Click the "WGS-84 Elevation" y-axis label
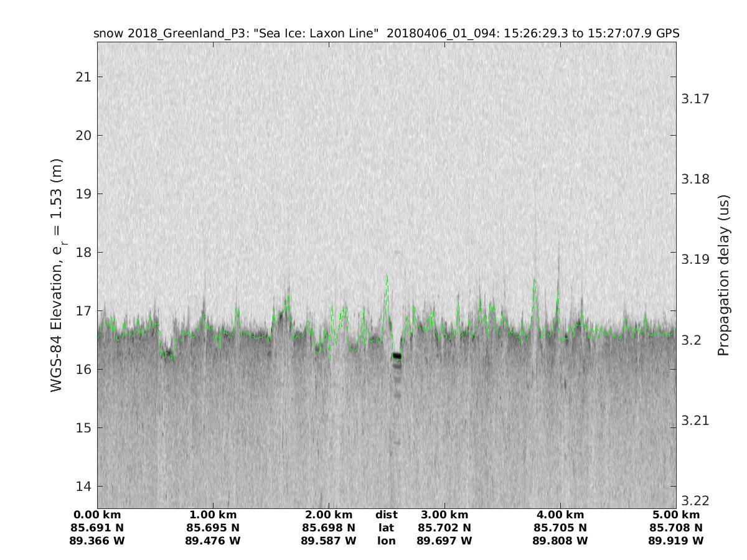 tap(57, 275)
